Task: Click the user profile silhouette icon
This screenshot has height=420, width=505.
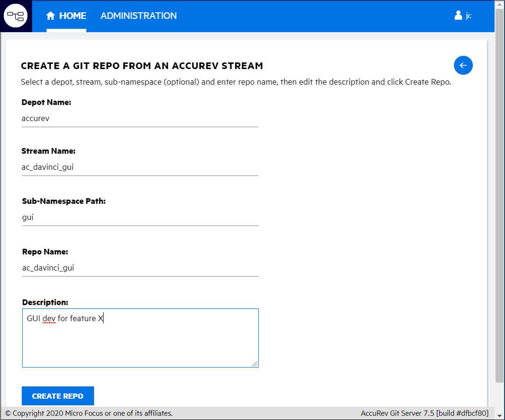Action: (x=458, y=16)
